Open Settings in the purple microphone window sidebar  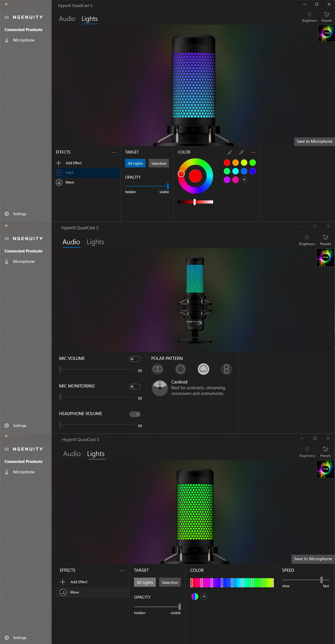click(x=15, y=214)
